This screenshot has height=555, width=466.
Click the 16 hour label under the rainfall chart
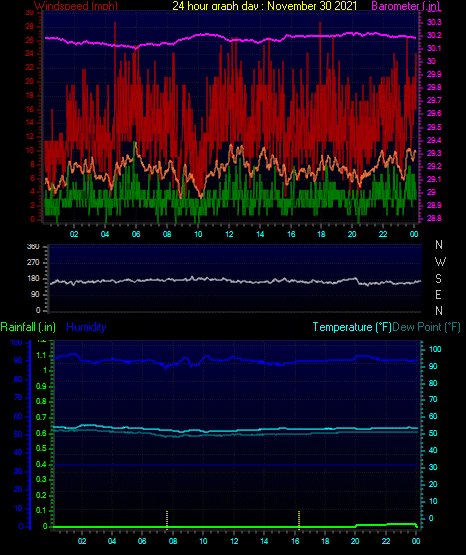tap(295, 541)
